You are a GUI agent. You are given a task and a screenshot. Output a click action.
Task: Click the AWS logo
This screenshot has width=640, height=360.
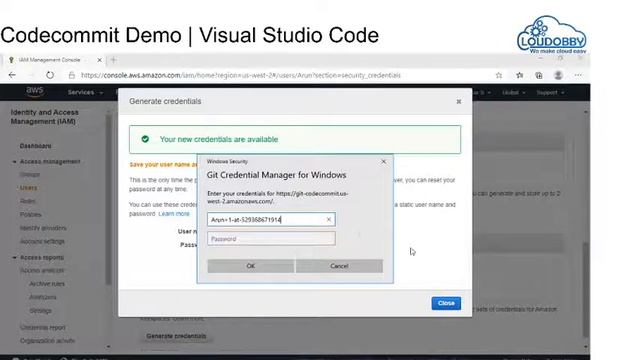click(35, 91)
